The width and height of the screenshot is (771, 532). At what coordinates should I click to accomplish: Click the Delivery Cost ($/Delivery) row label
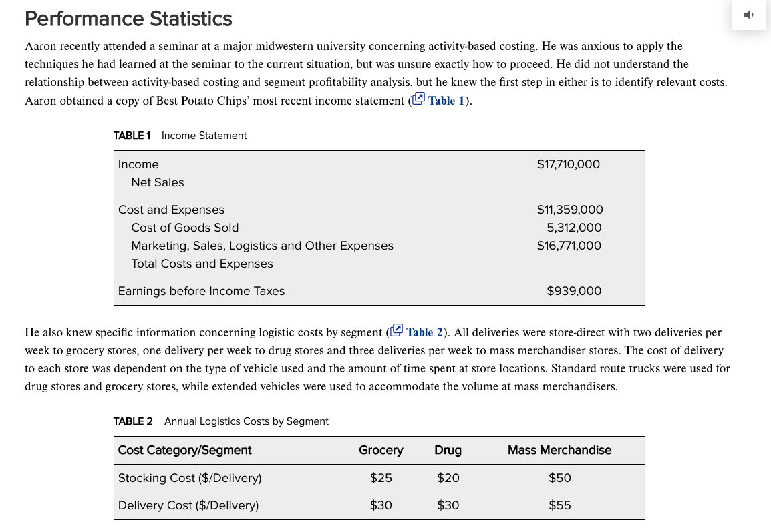[x=188, y=505]
